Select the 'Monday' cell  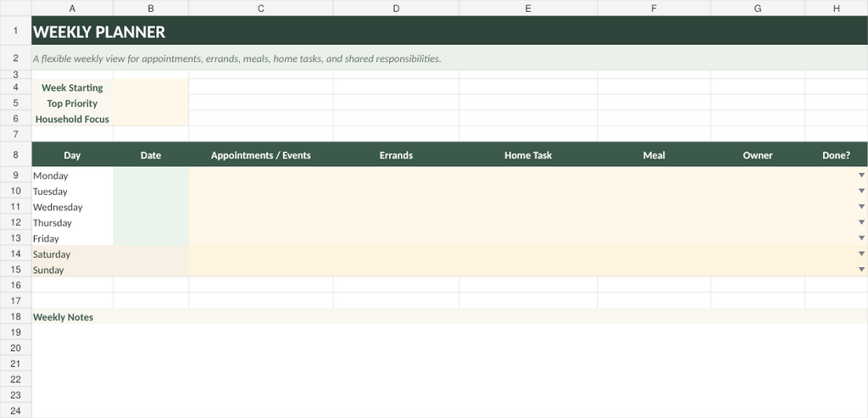[73, 176]
